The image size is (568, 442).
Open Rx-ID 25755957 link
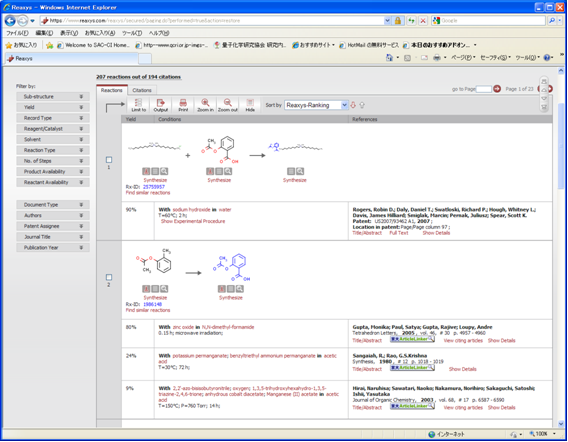pyautogui.click(x=154, y=187)
